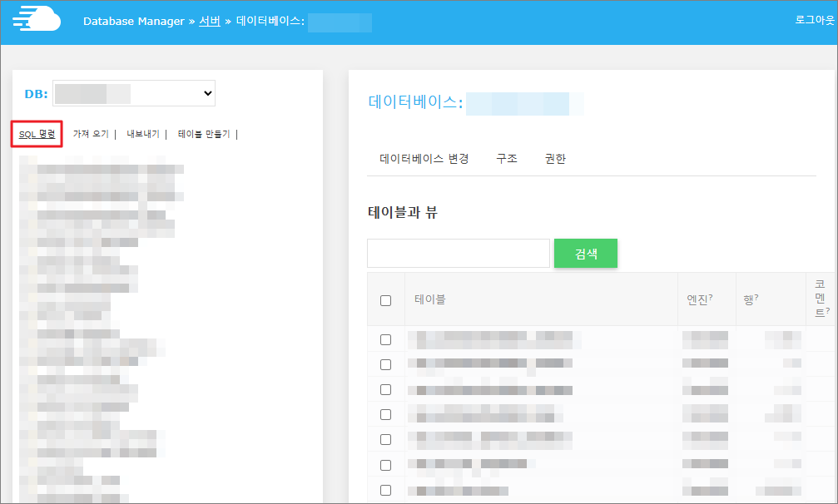Click the 데이터베이스 page heading link
Viewport: 838px width, 504px height.
pyautogui.click(x=414, y=102)
